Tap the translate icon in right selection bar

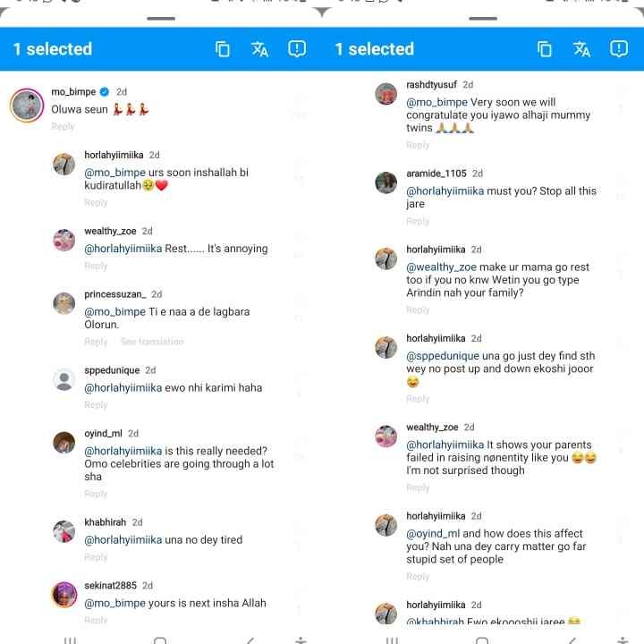point(581,49)
